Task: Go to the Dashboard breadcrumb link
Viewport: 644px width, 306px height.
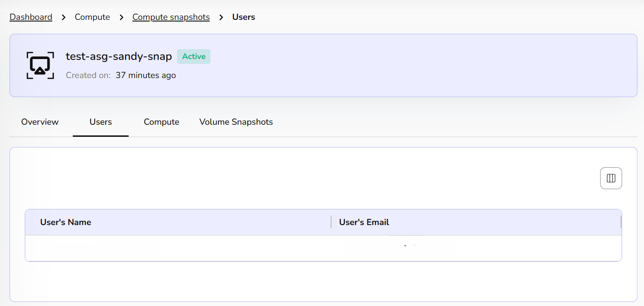Action: pyautogui.click(x=31, y=17)
